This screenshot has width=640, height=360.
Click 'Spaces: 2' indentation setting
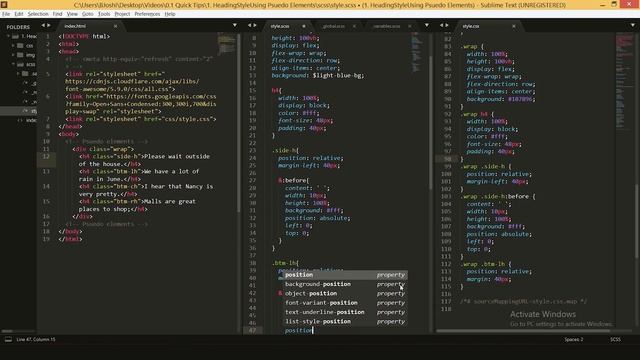[573, 339]
